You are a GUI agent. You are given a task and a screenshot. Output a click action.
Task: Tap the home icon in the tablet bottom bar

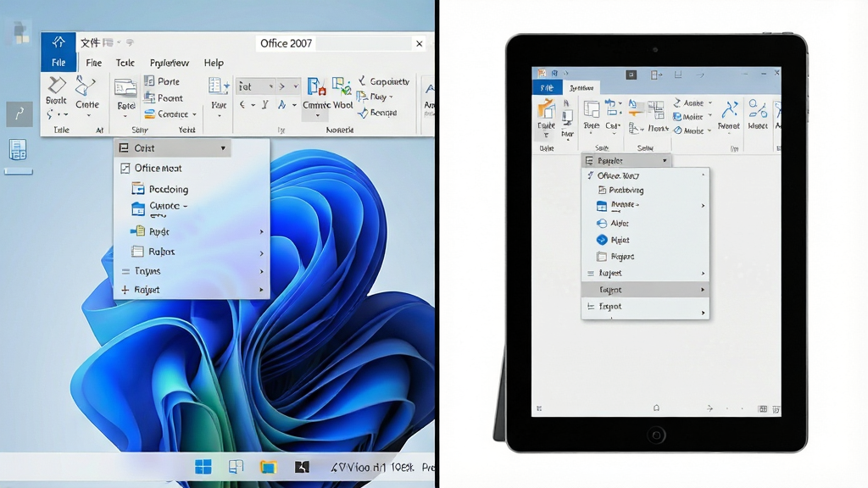point(656,408)
